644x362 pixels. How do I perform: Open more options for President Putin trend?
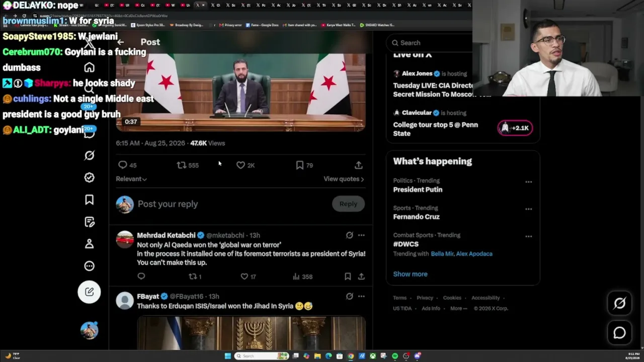528,182
